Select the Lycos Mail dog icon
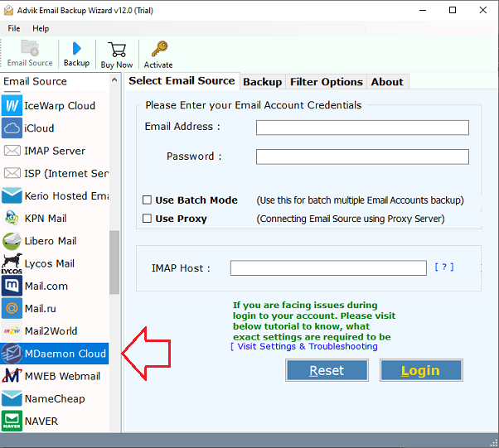The height and width of the screenshot is (448, 499). [x=12, y=263]
